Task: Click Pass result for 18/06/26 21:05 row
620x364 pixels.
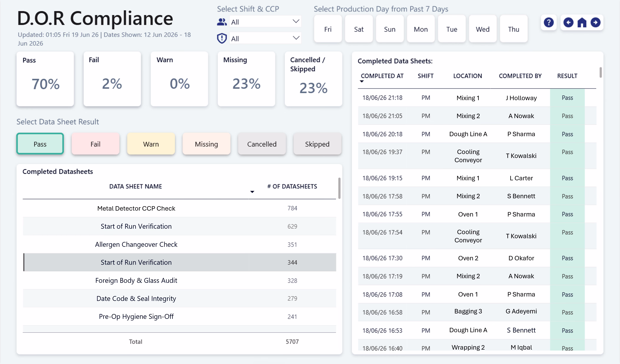Action: pyautogui.click(x=567, y=116)
